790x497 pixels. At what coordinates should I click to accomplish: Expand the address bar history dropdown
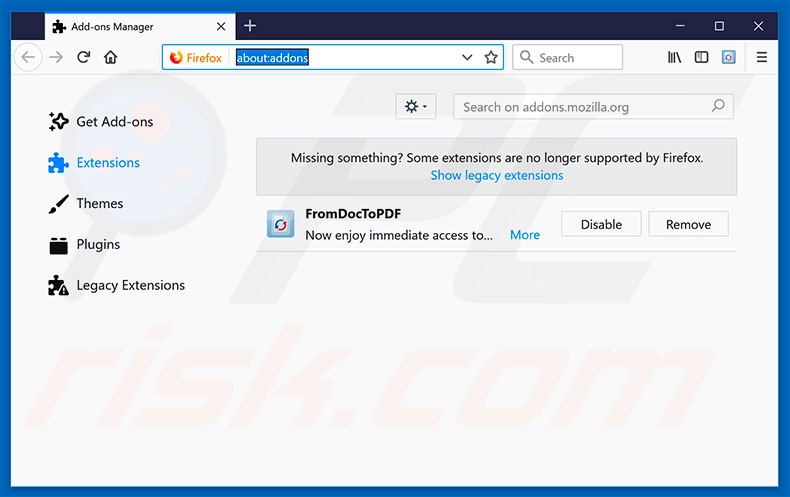point(467,57)
